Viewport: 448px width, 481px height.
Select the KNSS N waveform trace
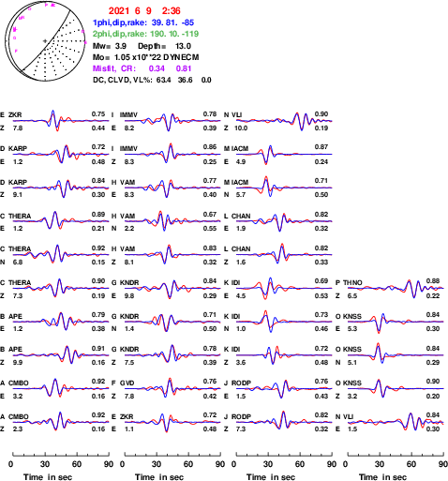(x=396, y=354)
